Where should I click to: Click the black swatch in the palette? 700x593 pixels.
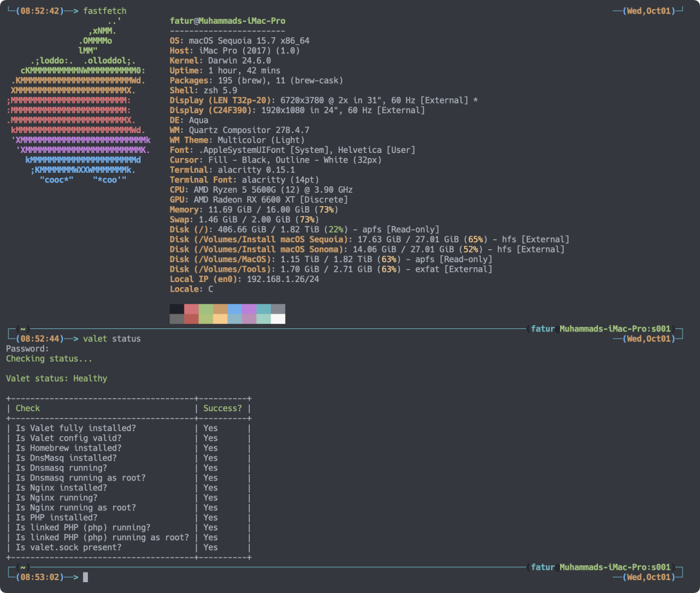click(x=177, y=308)
